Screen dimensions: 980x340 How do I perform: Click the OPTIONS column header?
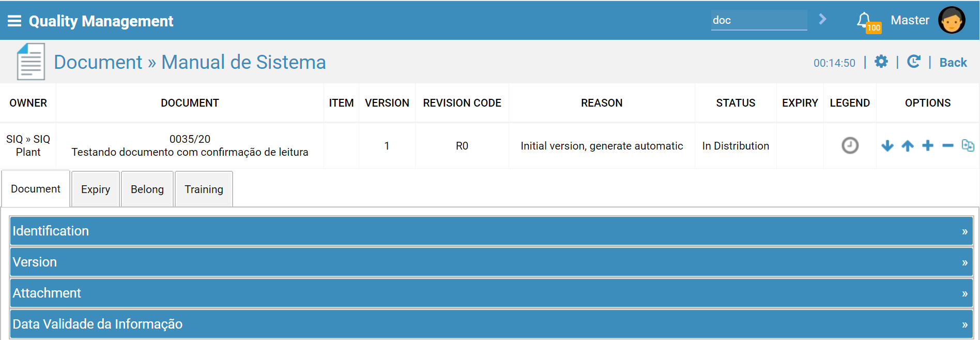(928, 103)
